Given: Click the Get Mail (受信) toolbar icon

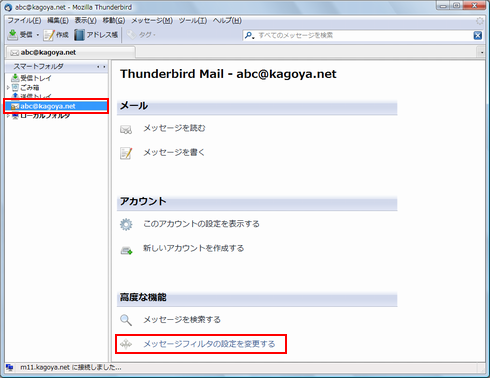Looking at the screenshot, I should coord(12,35).
